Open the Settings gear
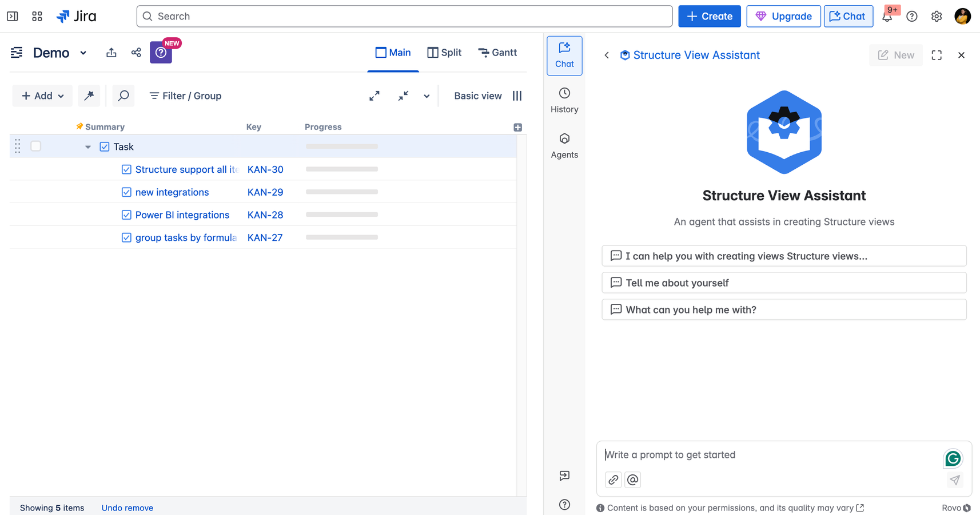 (937, 16)
